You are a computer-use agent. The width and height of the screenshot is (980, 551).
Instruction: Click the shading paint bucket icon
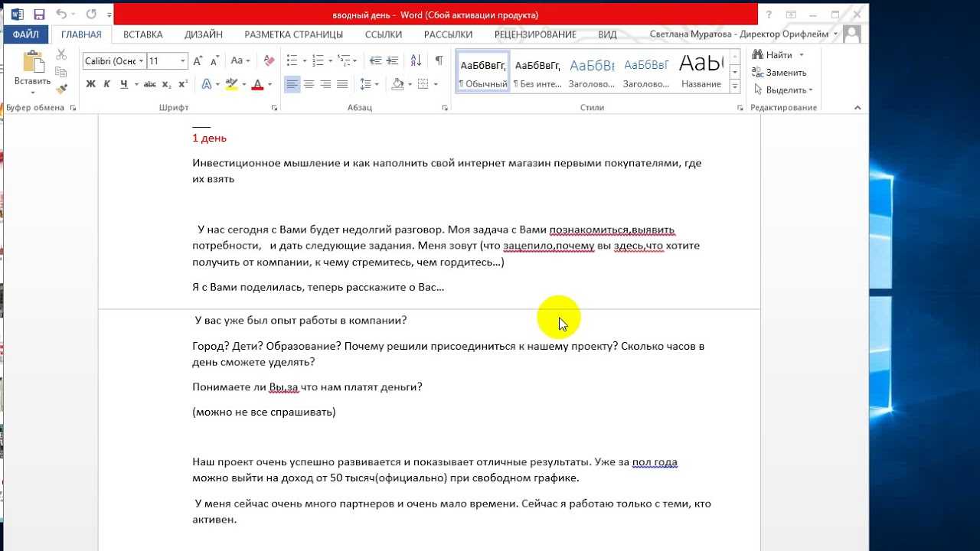coord(397,84)
